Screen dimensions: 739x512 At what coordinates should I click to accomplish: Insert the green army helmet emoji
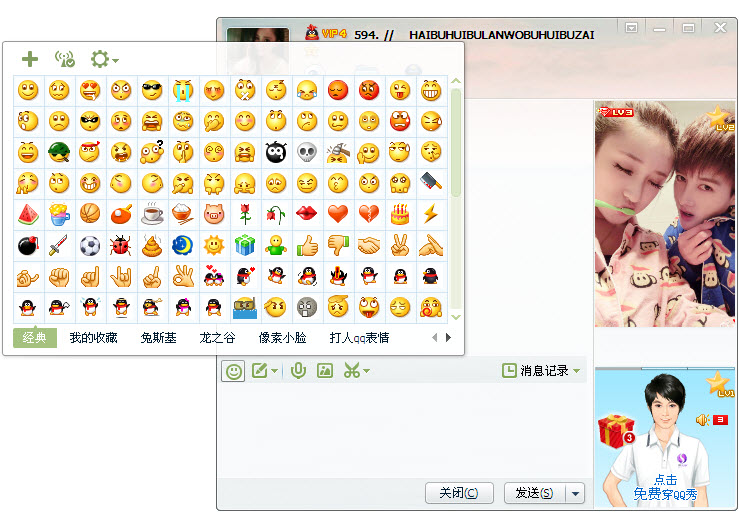pyautogui.click(x=59, y=152)
